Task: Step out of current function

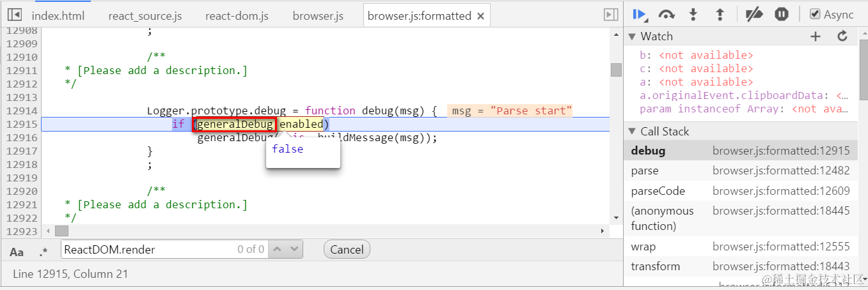Action: pos(720,14)
